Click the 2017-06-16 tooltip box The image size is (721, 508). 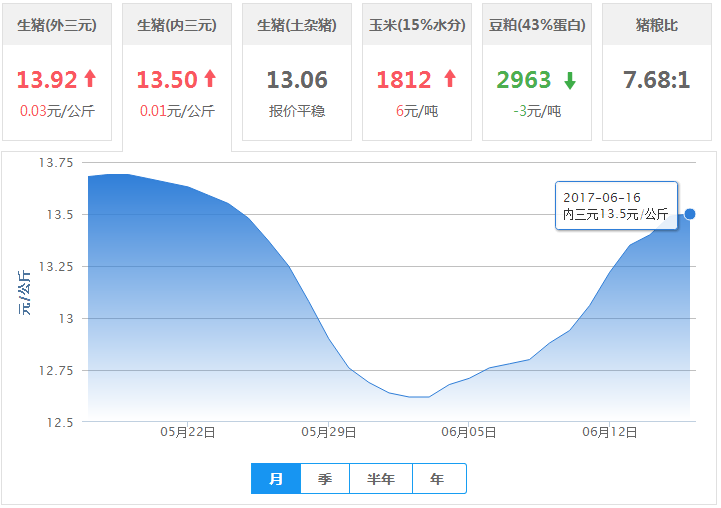[616, 205]
